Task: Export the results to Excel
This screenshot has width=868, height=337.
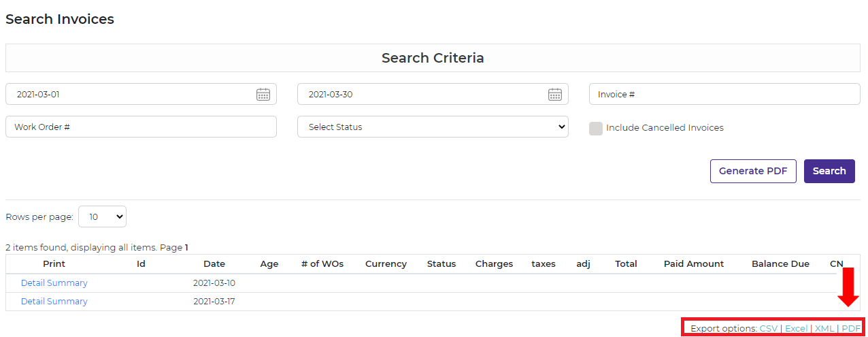Action: point(796,329)
